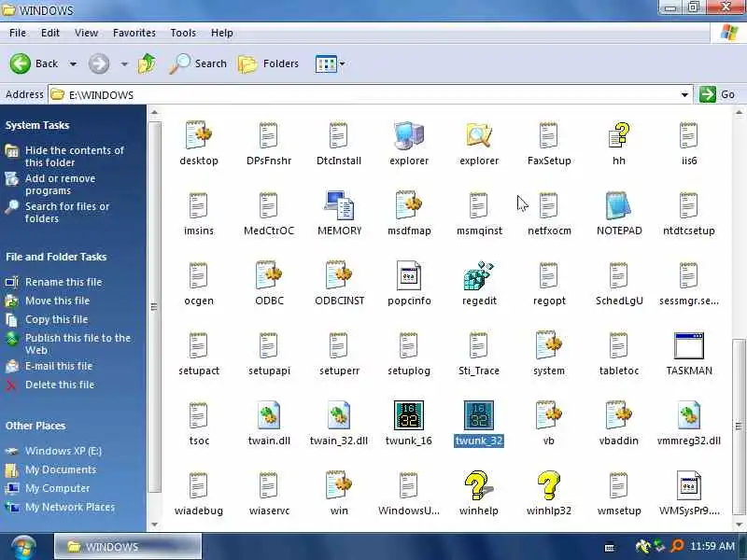Screen dimensions: 747x560
Task: Click the taskbar clock showing 11:59 AM
Action: pyautogui.click(x=712, y=546)
